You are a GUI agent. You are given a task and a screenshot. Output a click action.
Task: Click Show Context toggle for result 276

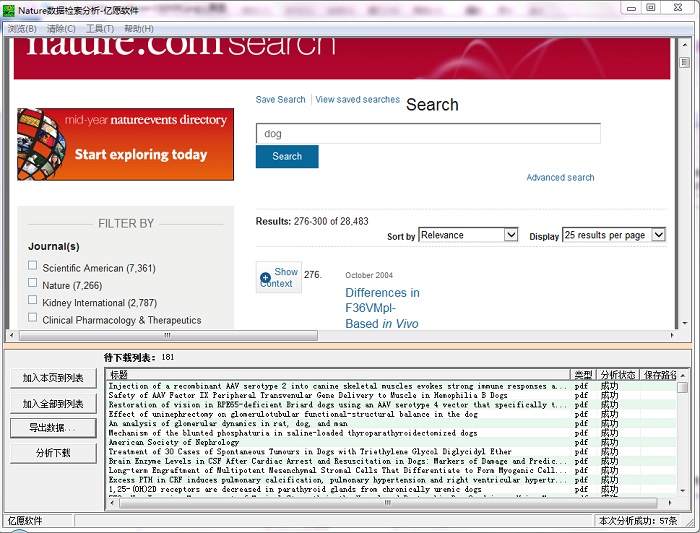pyautogui.click(x=279, y=277)
